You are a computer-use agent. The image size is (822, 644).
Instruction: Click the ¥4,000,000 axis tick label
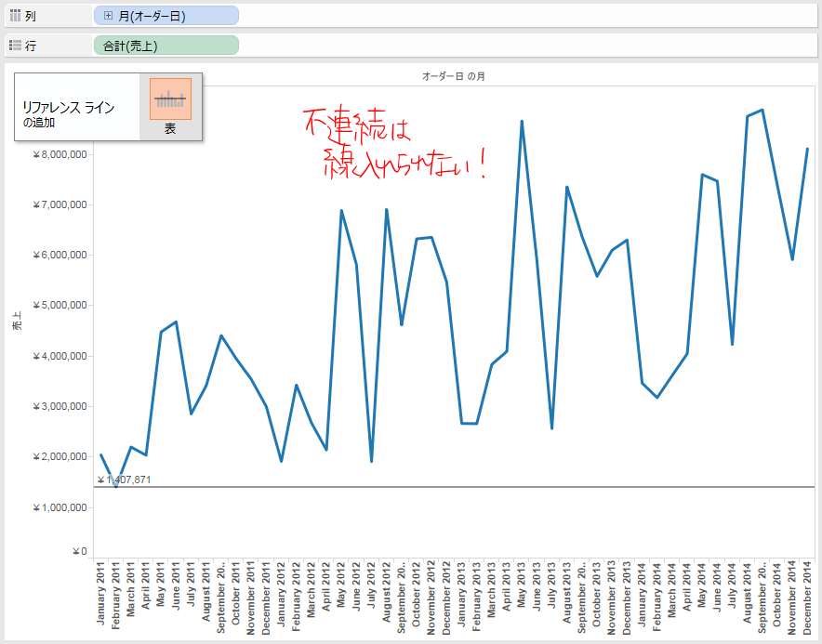pos(60,356)
